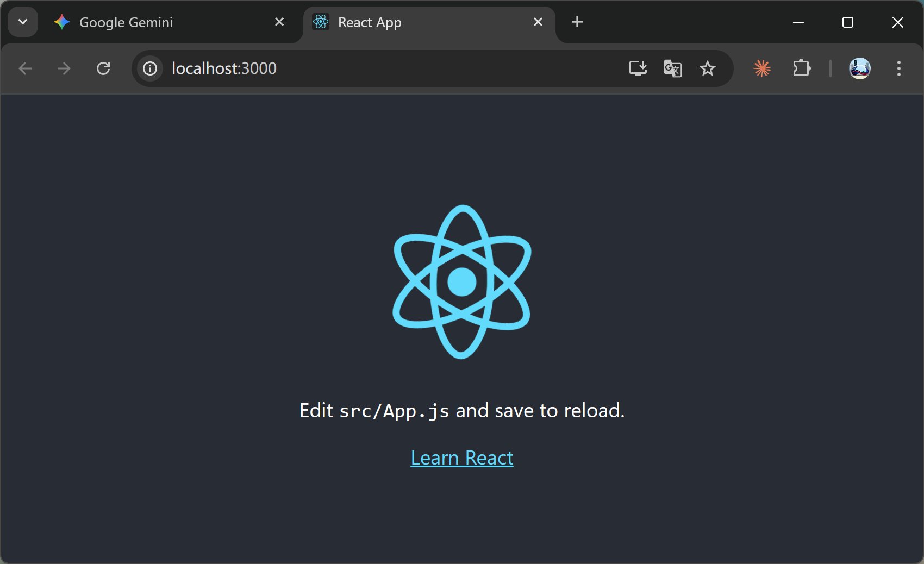Image resolution: width=924 pixels, height=564 pixels.
Task: Click the localhost:3000 address bar
Action: coord(380,68)
